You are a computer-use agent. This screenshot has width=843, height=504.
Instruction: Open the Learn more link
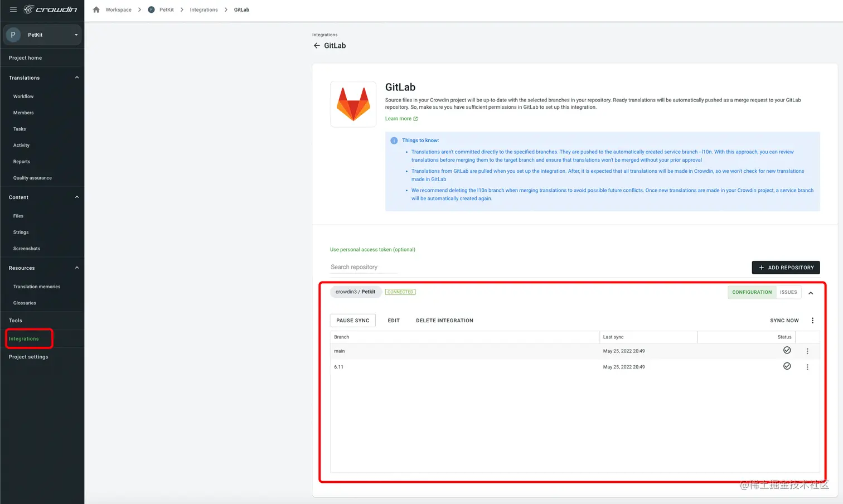[401, 119]
